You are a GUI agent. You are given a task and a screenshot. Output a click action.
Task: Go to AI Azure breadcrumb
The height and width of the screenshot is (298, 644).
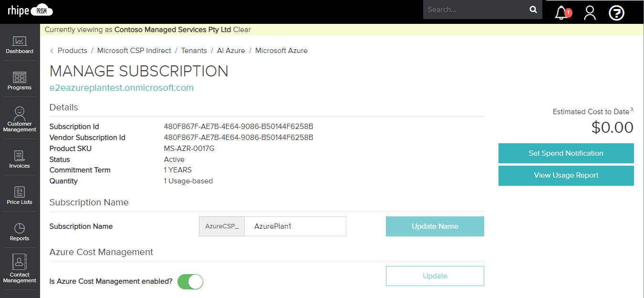pyautogui.click(x=231, y=51)
